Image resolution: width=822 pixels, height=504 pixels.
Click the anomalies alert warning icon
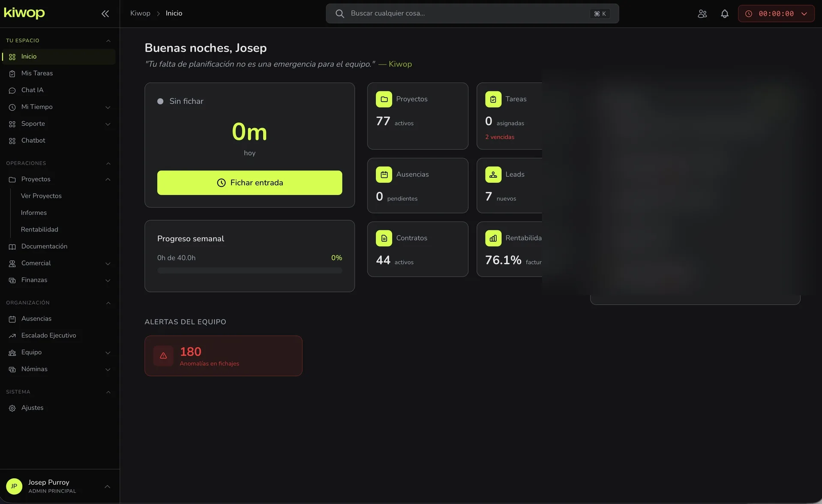click(x=163, y=356)
